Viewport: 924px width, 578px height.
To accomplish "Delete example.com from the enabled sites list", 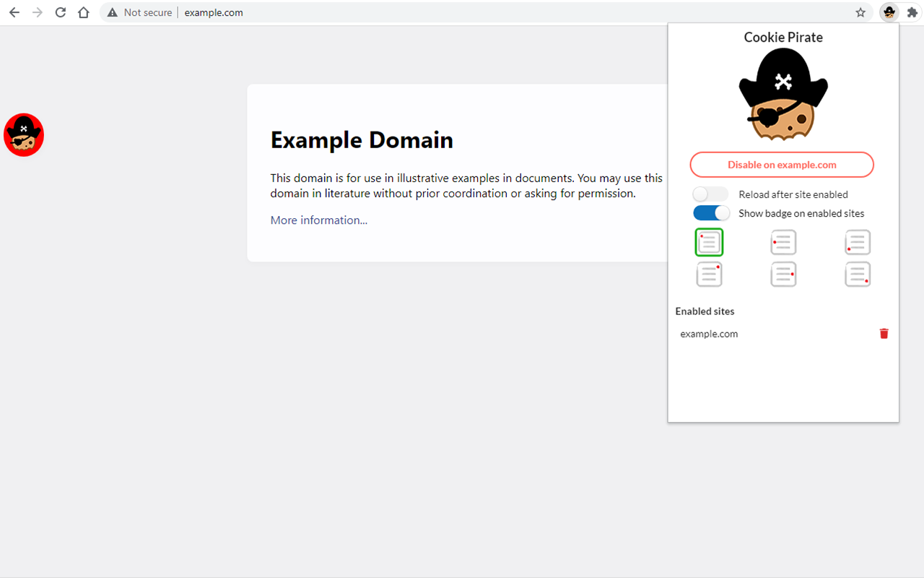I will pyautogui.click(x=884, y=333).
